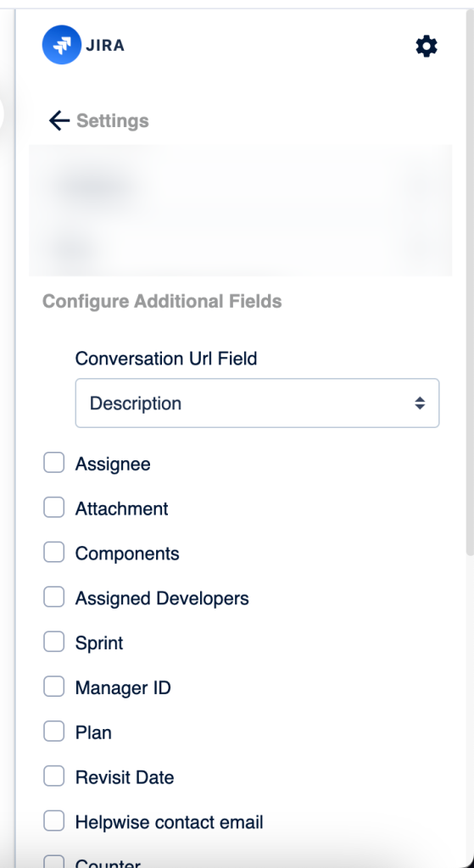Click the Settings back link text
Viewport: 474px width, 868px height.
113,120
